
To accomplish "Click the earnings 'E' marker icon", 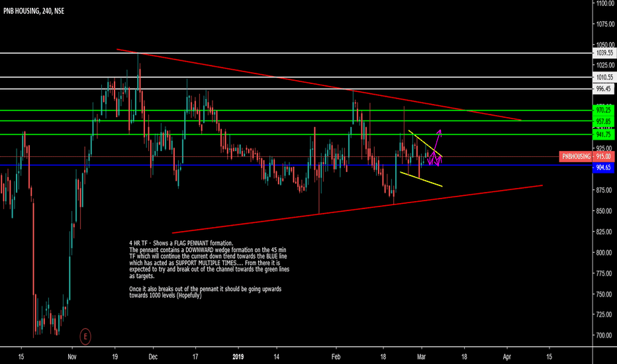I will (x=85, y=336).
